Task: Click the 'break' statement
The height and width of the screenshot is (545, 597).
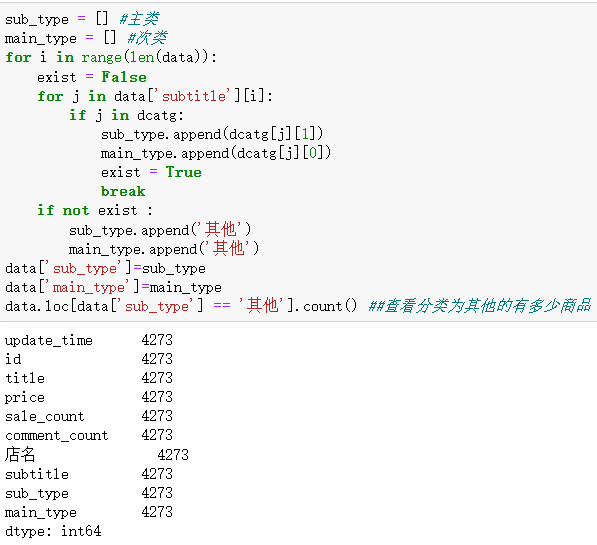Action: (x=123, y=191)
